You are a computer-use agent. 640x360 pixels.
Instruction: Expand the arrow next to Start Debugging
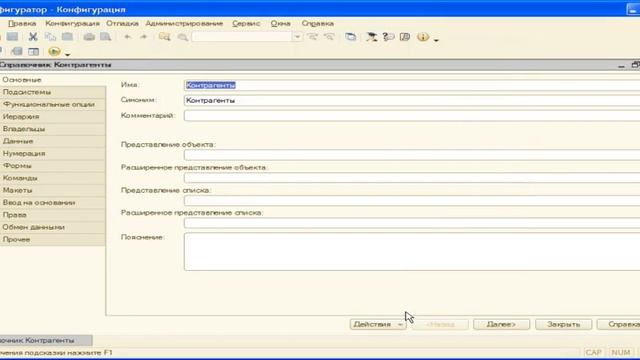[68, 54]
